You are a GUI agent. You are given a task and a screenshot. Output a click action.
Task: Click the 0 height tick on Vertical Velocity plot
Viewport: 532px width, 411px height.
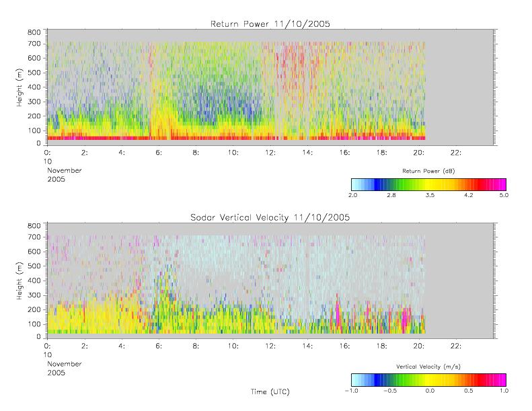pos(39,337)
